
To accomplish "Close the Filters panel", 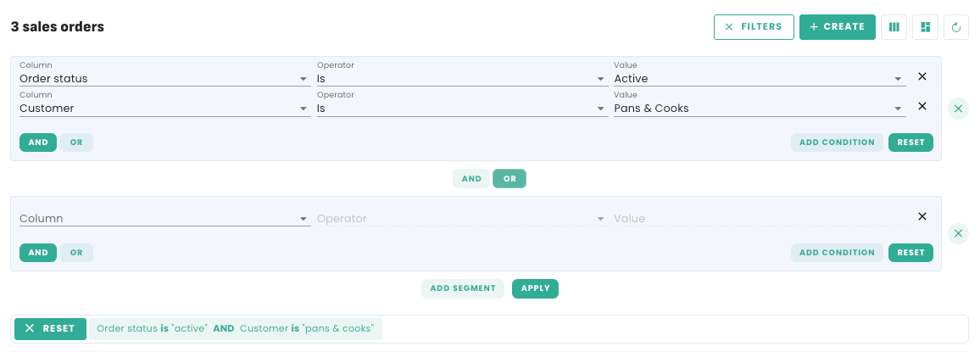I will 754,27.
